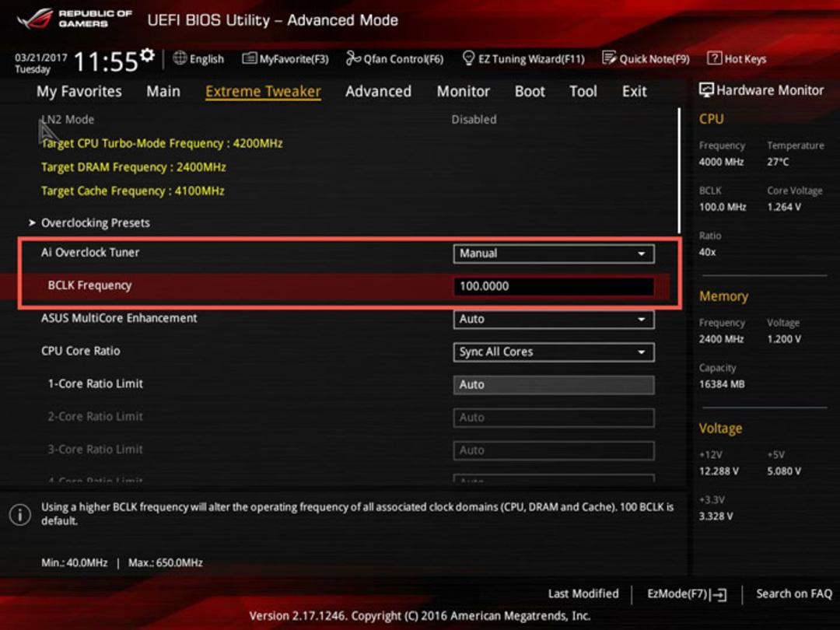Click the +5V reading 5.080 V
This screenshot has width=840, height=630.
click(x=784, y=471)
